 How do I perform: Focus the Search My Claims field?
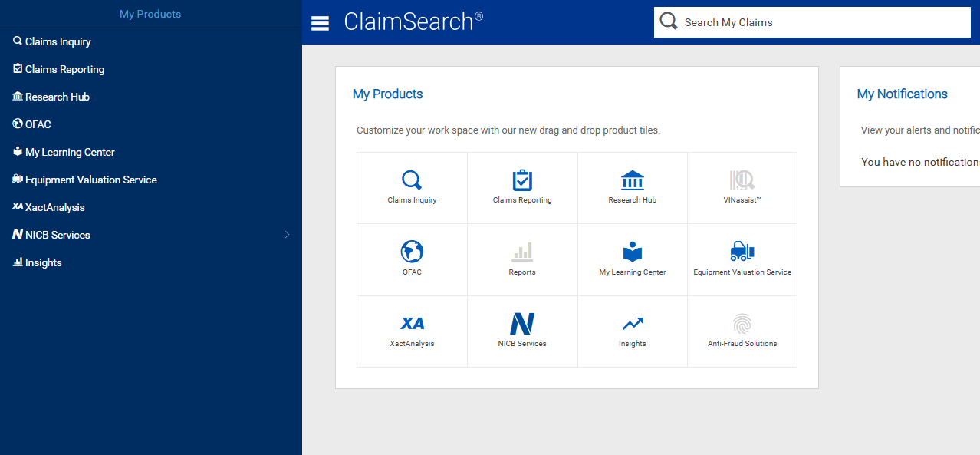coord(813,22)
